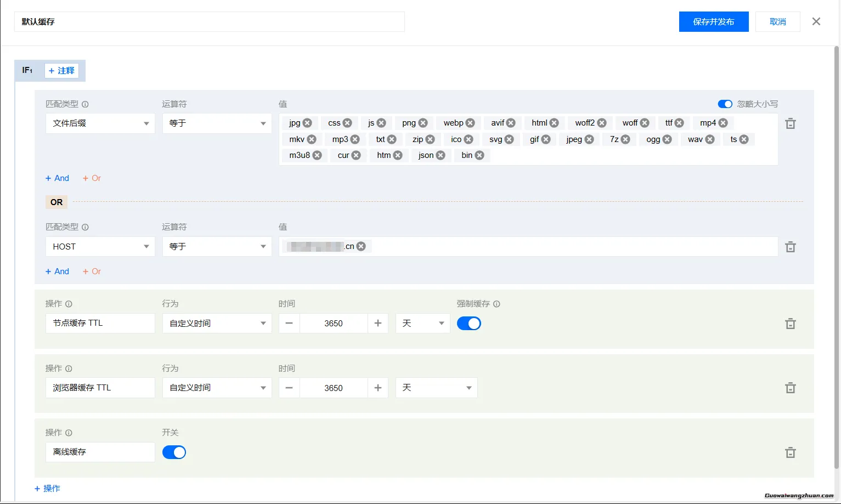This screenshot has height=504, width=841.
Task: Turn off the offline cache switch
Action: (x=174, y=452)
